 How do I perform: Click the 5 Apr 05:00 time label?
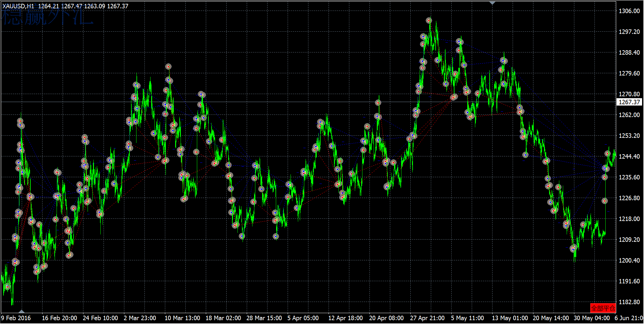coord(303,318)
